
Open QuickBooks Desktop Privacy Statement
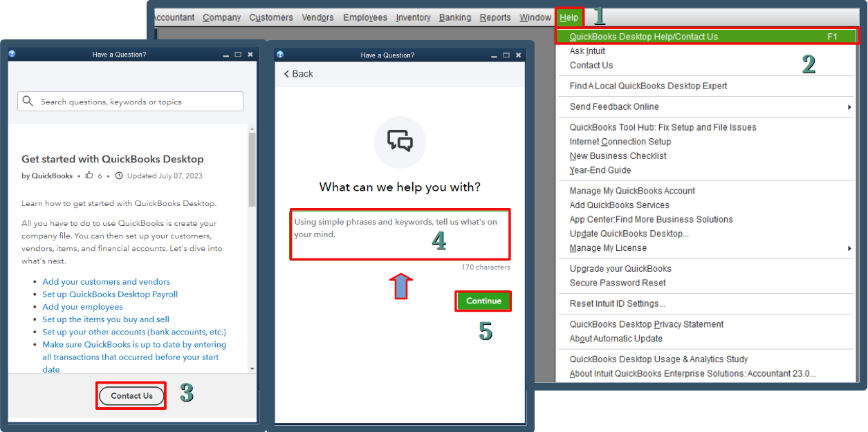click(x=647, y=324)
